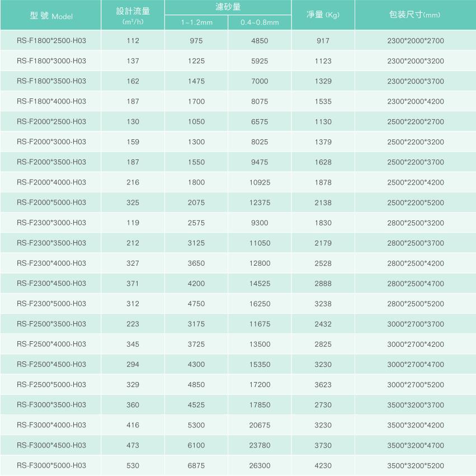476x476 pixels.
Task: Click the 0.4~0.8mm sub-header
Action: (x=260, y=23)
